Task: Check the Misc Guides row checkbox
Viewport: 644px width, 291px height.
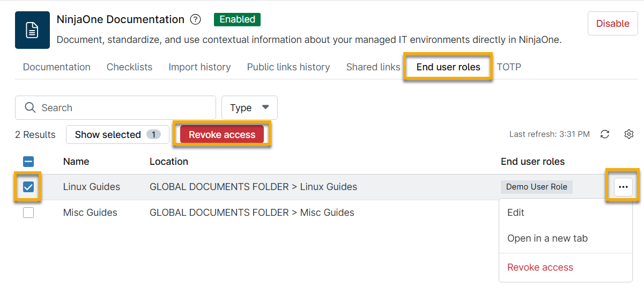Action: click(28, 213)
